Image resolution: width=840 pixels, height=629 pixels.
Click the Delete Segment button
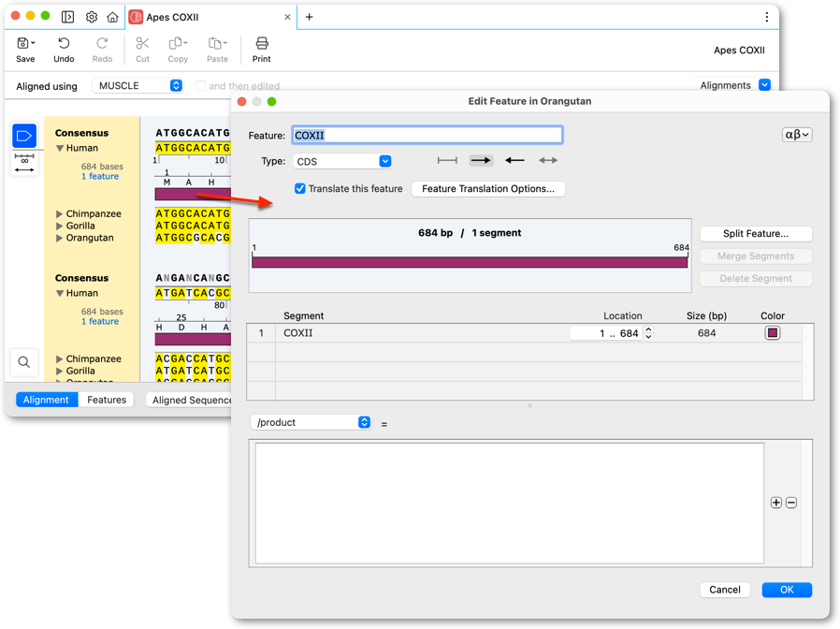[x=756, y=279]
